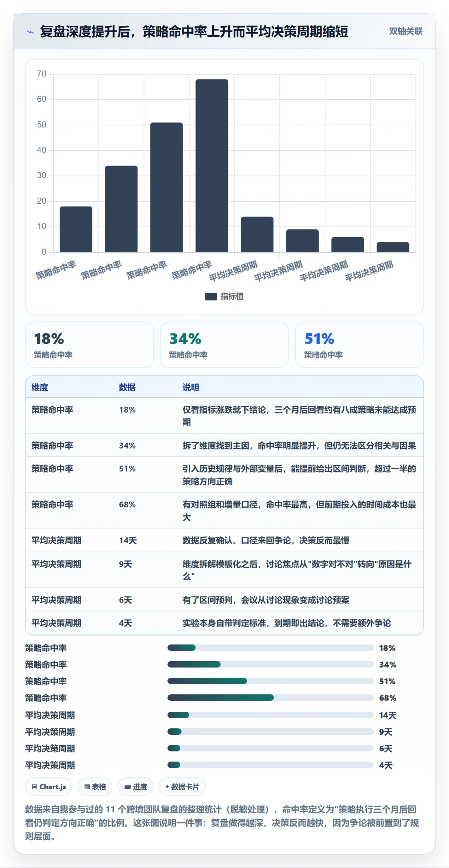The image size is (449, 868).
Task: Click the 双轴关联 badge in the header
Action: [406, 32]
